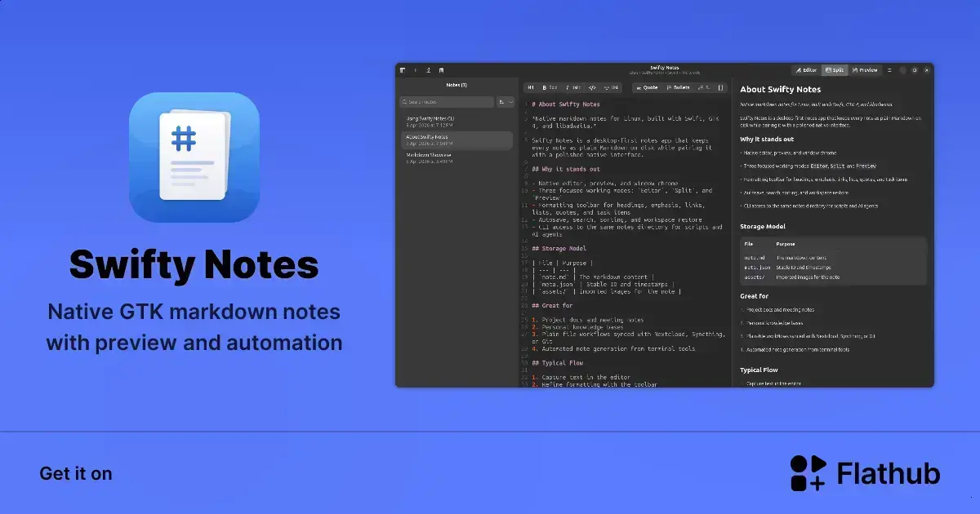Image resolution: width=980 pixels, height=514 pixels.
Task: Focus the Search notes field
Action: [447, 102]
